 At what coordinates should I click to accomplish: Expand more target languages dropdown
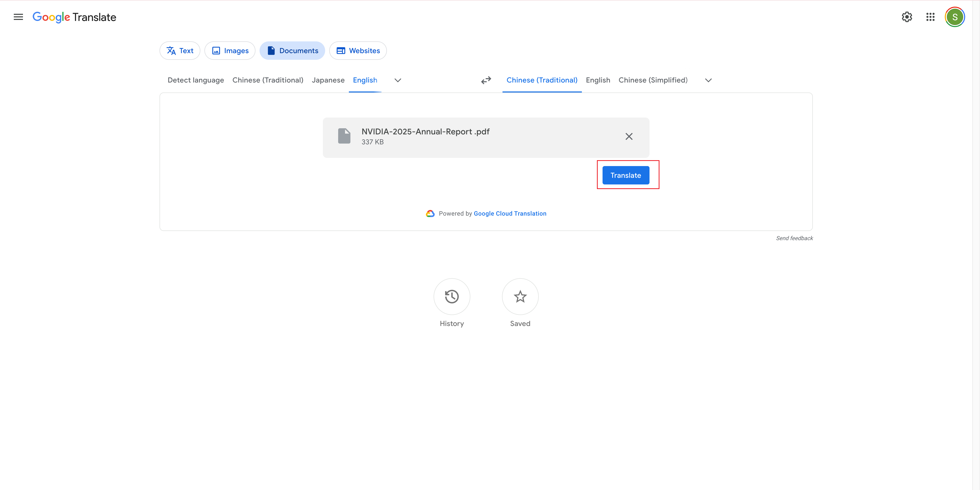708,80
